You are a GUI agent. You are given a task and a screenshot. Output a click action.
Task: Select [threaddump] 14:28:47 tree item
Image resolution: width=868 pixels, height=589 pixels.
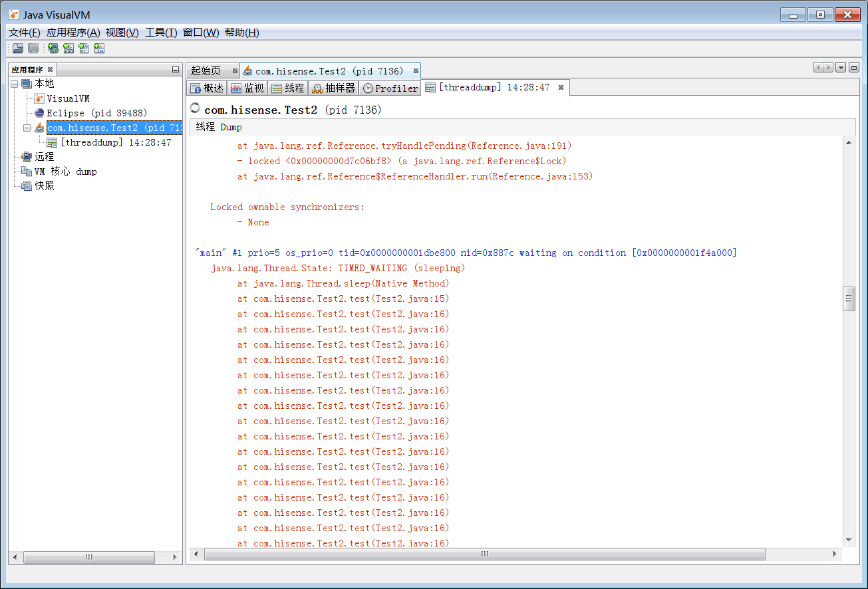(115, 142)
